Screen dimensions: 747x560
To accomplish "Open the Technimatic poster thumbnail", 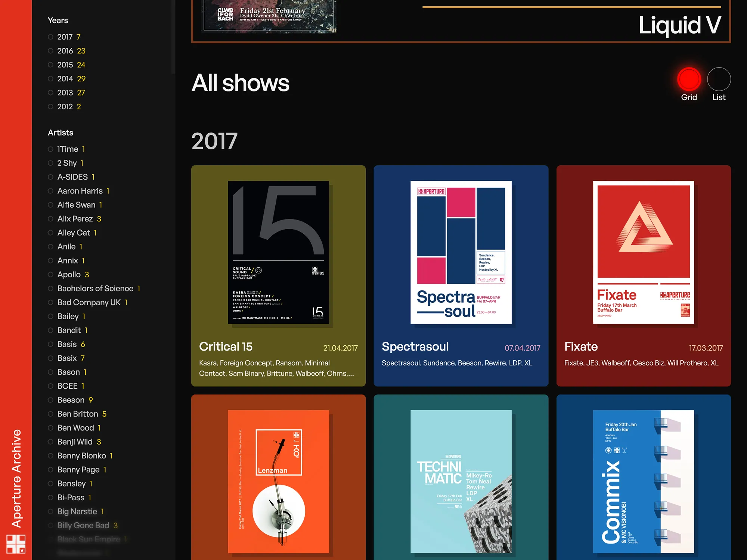I will 461,482.
